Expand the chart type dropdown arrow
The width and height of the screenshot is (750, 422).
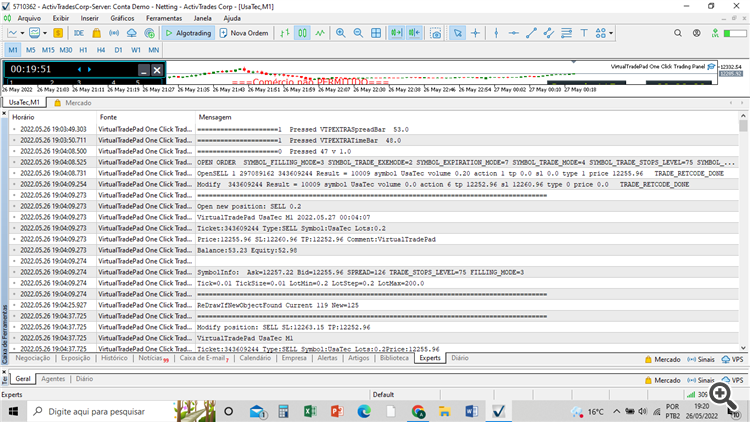click(22, 33)
